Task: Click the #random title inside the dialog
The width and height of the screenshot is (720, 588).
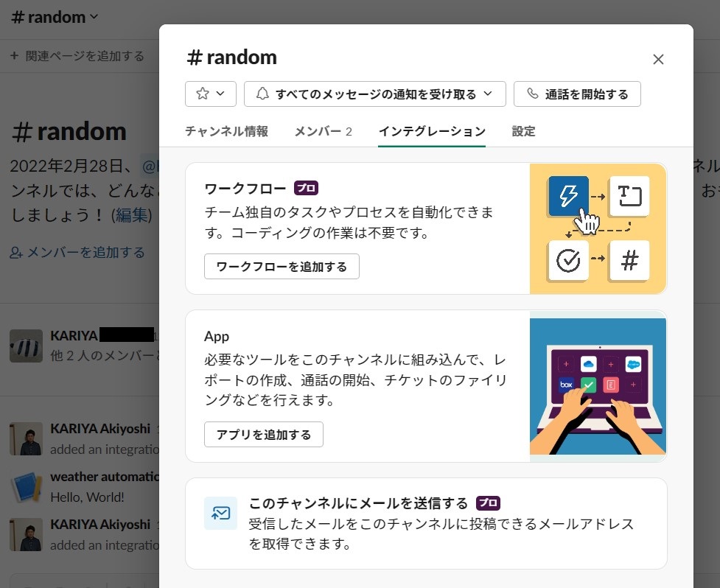Action: pyautogui.click(x=232, y=57)
